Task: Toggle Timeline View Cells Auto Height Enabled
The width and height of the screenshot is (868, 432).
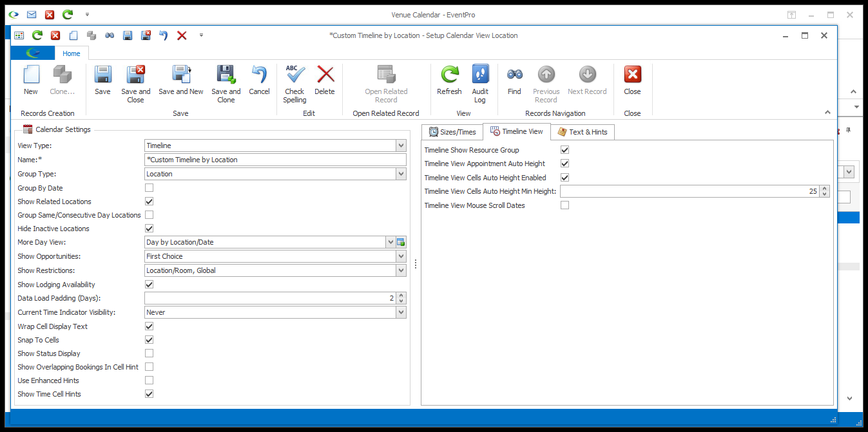Action: [x=564, y=178]
